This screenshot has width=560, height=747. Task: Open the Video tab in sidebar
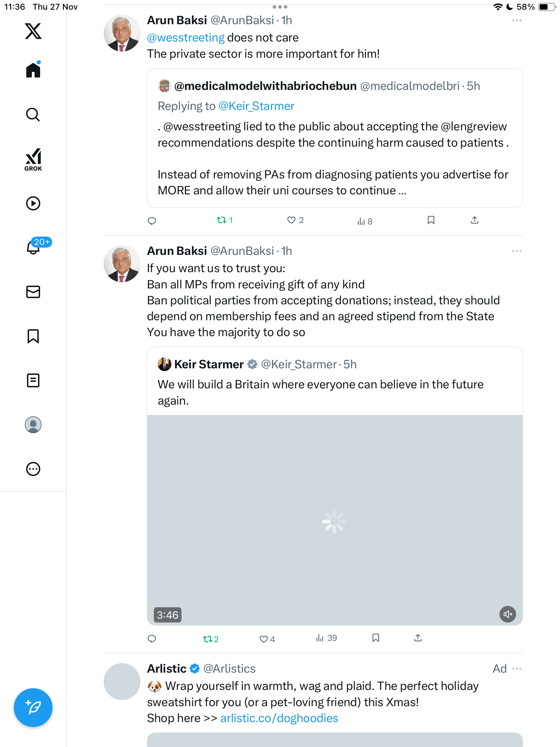(33, 203)
